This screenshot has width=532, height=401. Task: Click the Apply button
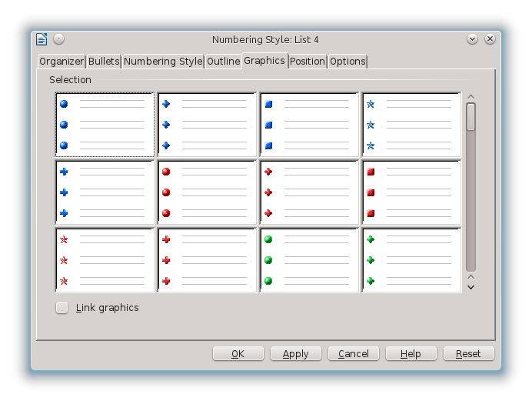(295, 354)
